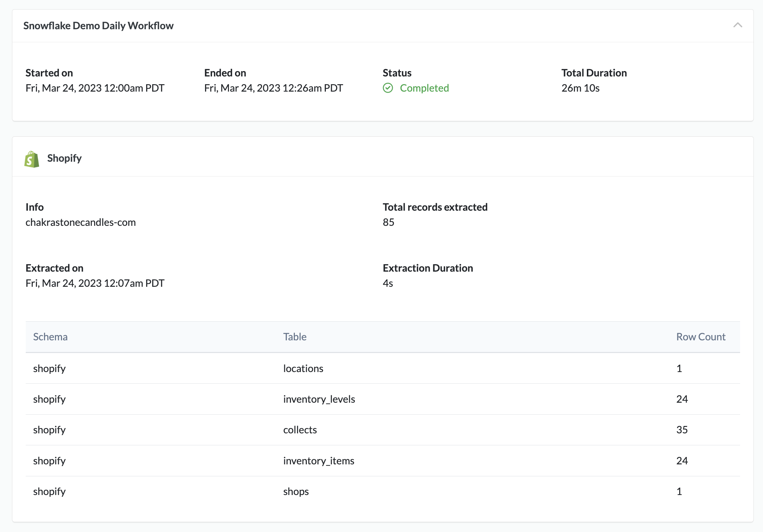Sort by the Table column header
The width and height of the screenshot is (763, 532).
click(x=295, y=337)
